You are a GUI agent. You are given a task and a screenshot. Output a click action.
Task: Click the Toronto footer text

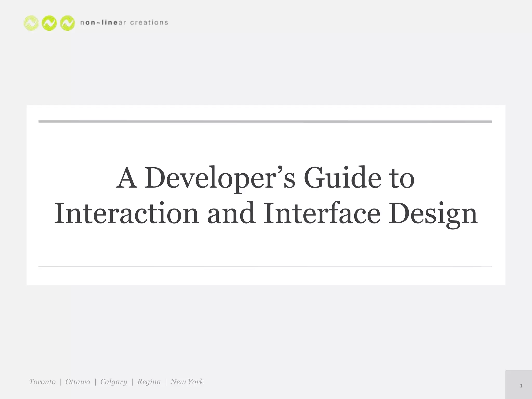(42, 382)
